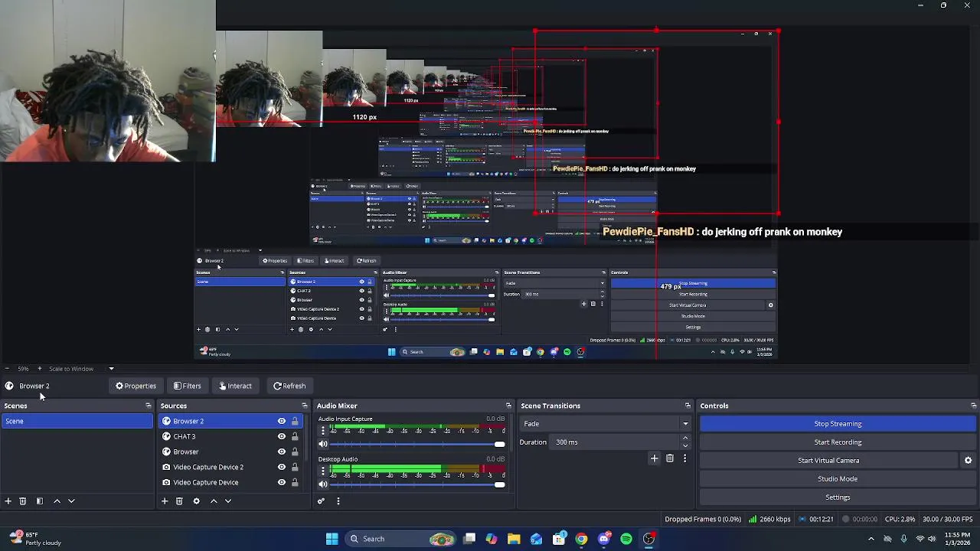Adjust Audio Input Capture volume slider
980x551 pixels.
click(418, 444)
